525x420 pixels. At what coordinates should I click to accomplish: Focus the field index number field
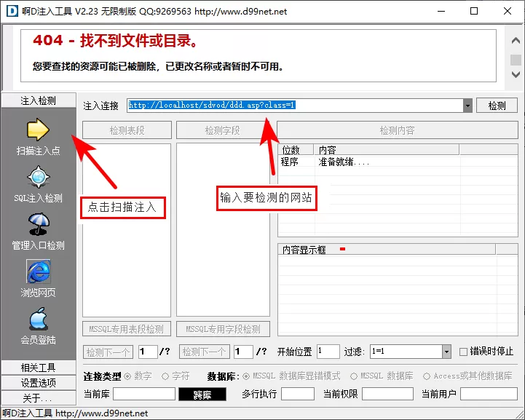click(243, 352)
